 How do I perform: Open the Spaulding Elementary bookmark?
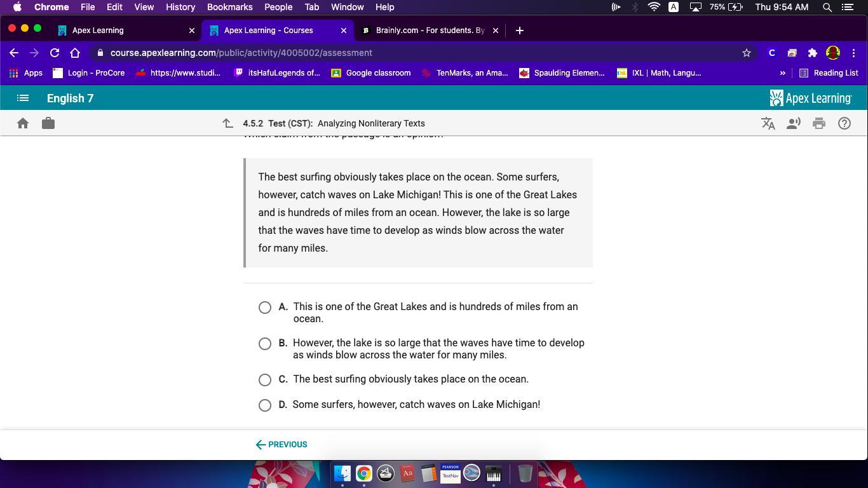[x=562, y=73]
